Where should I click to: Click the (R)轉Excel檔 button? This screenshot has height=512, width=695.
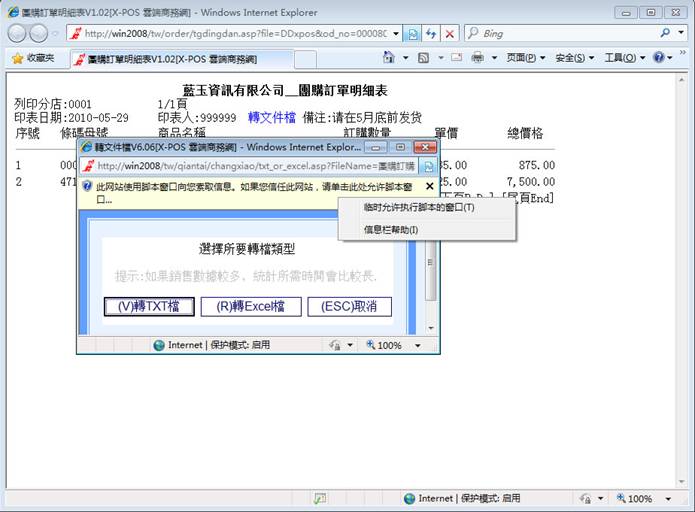coord(250,307)
